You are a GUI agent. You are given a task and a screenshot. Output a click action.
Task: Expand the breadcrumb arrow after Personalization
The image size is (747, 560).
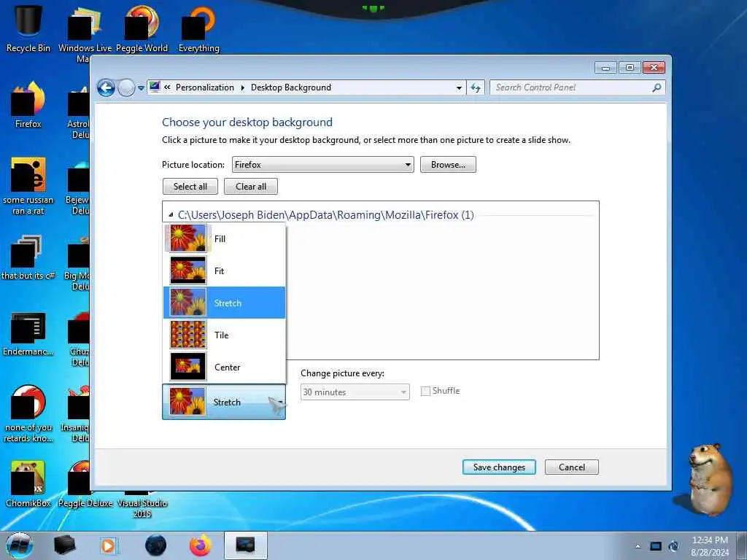click(x=242, y=87)
